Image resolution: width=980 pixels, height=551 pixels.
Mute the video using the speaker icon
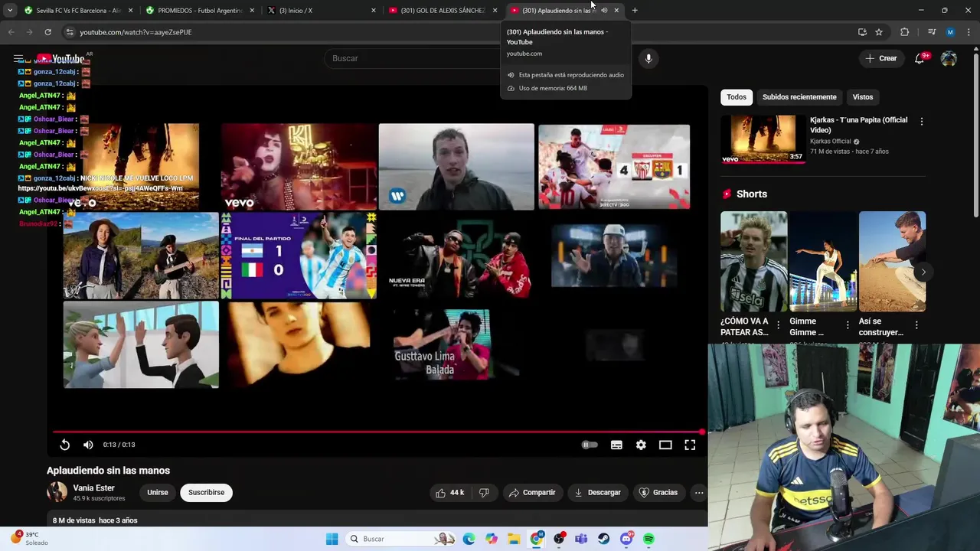[88, 445]
